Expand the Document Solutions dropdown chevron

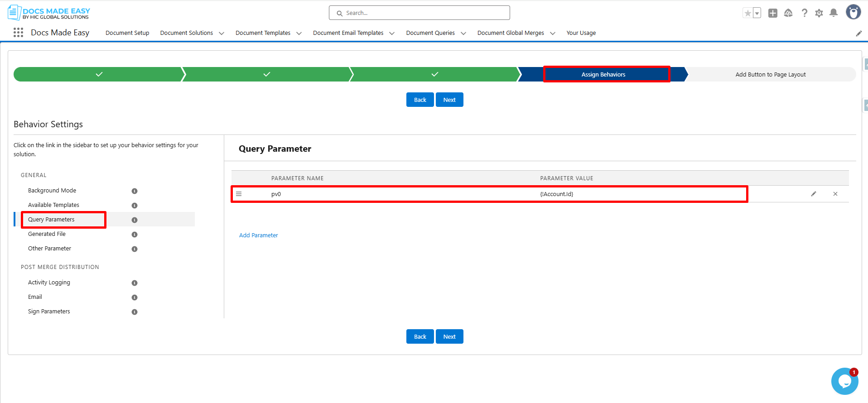click(222, 33)
